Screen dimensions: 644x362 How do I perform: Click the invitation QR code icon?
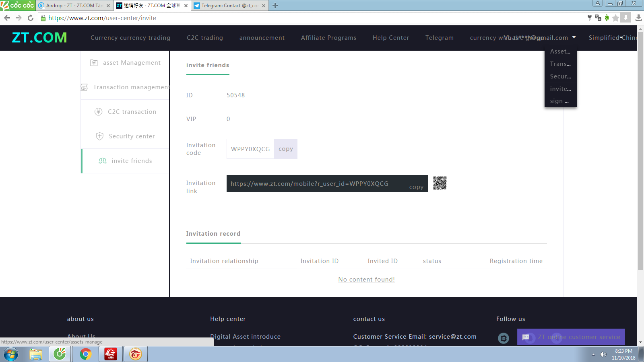point(440,183)
